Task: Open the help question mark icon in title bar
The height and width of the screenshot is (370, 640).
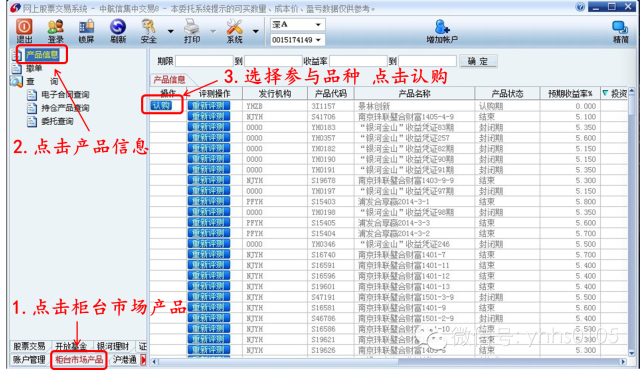Action: [580, 7]
